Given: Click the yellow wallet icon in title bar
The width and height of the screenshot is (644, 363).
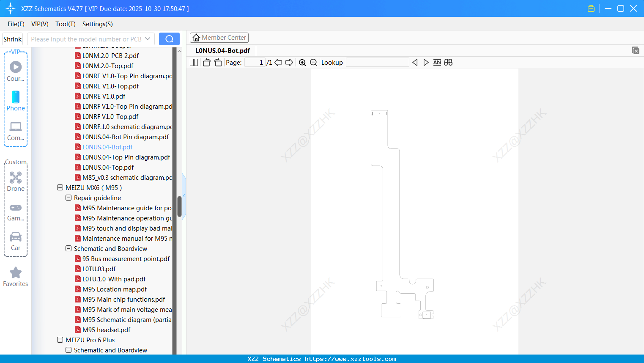Looking at the screenshot, I should 591,8.
